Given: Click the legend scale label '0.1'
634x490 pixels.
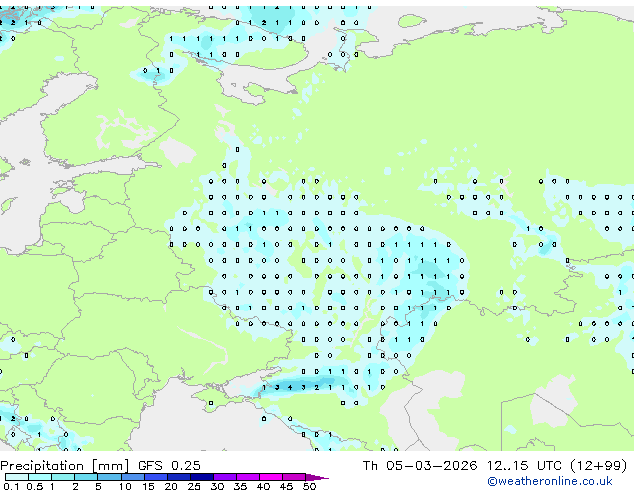Looking at the screenshot, I should point(11,486).
